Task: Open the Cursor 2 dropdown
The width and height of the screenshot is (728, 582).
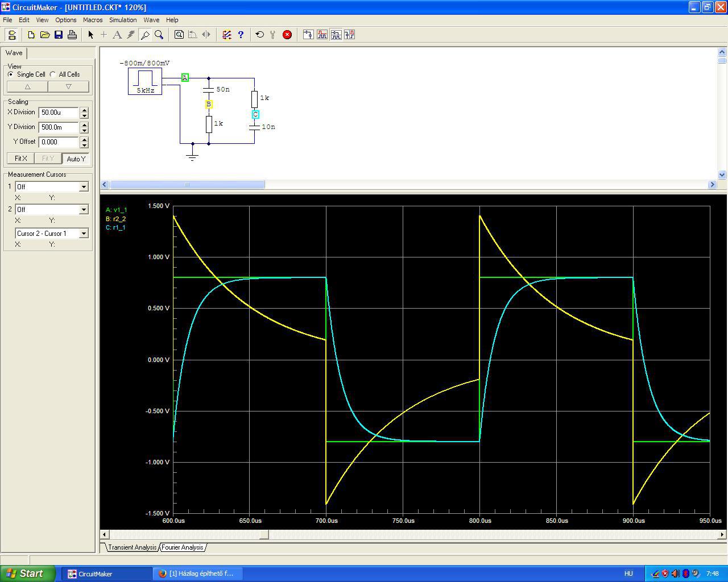Action: pos(84,210)
